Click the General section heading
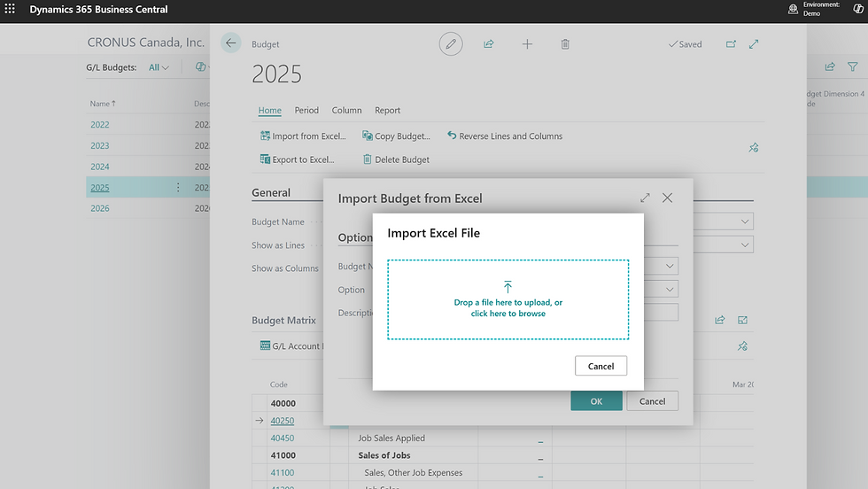This screenshot has height=489, width=868. point(271,193)
